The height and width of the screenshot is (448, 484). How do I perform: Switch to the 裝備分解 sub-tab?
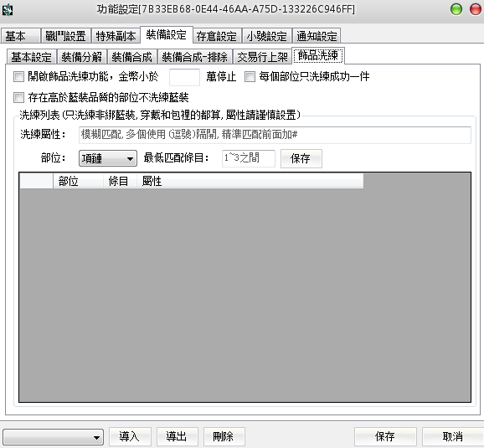point(82,57)
